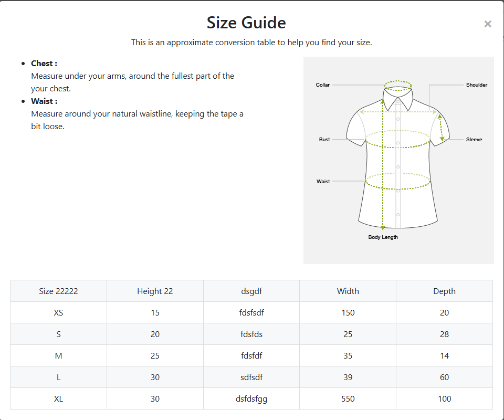This screenshot has width=504, height=420.
Task: Select the cell containing dsfdsfgg
Action: 251,398
